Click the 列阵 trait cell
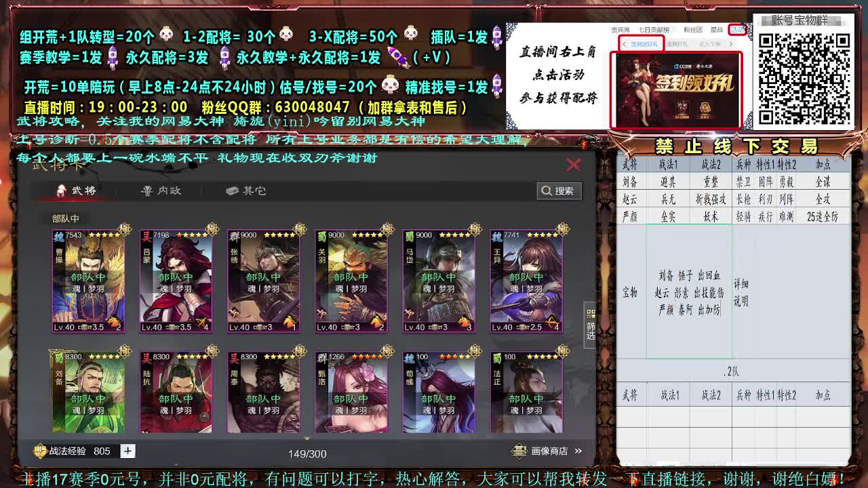This screenshot has width=868, height=488. pos(787,200)
